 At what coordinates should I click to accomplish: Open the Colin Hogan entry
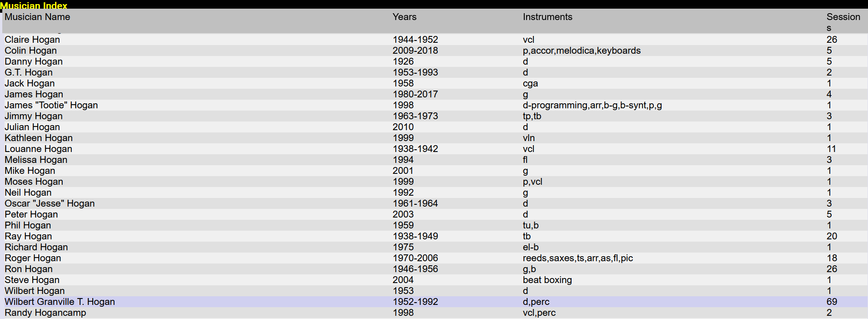(30, 51)
